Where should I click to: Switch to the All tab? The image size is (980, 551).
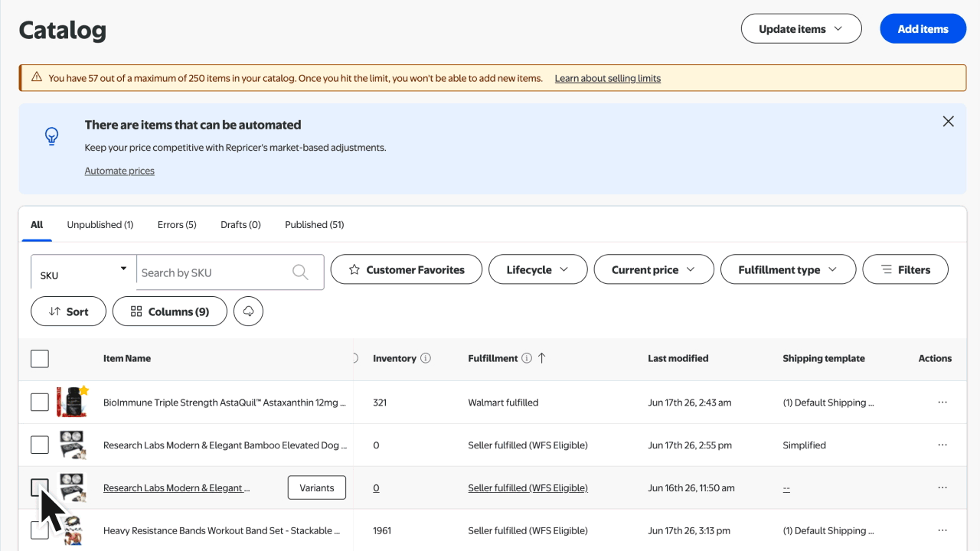(x=37, y=225)
